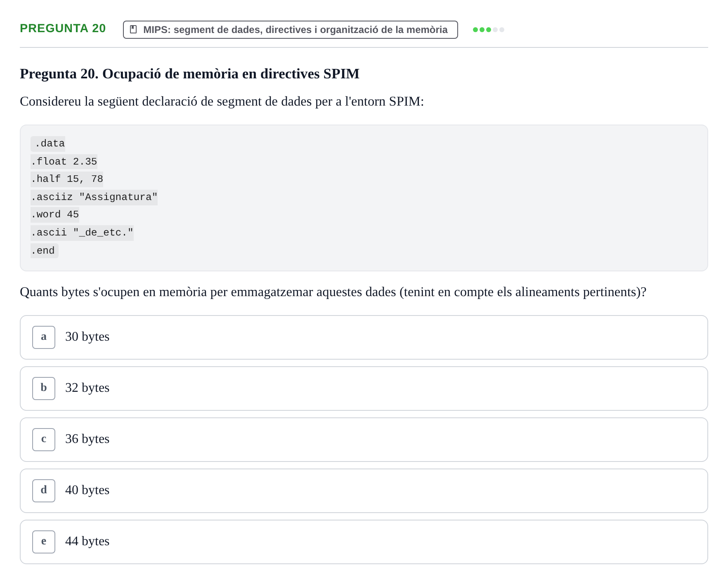Select answer option b, 32 bytes
The height and width of the screenshot is (584, 728).
[x=364, y=389]
